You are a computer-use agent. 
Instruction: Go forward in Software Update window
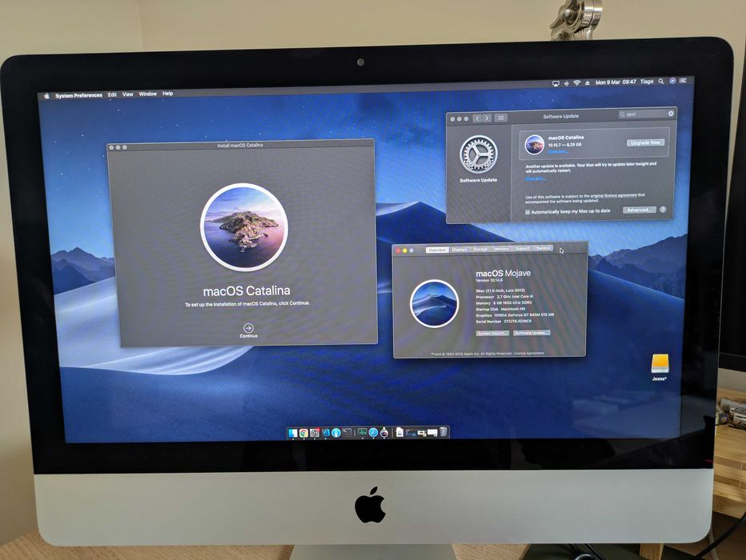pyautogui.click(x=487, y=118)
